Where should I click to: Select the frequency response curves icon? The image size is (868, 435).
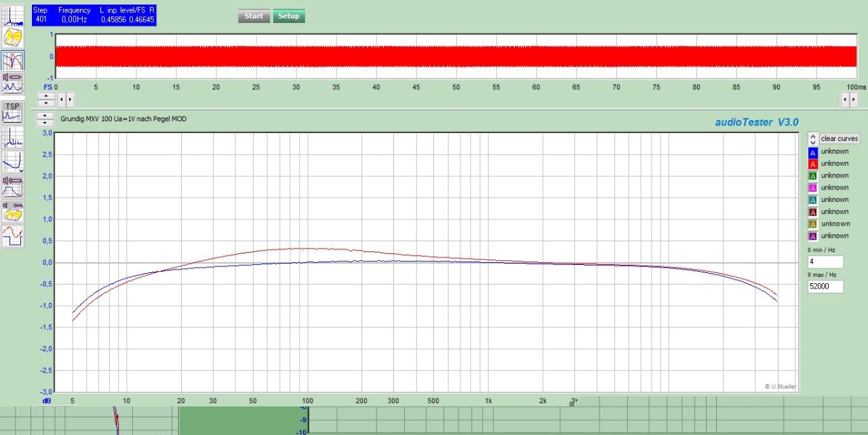pos(12,60)
